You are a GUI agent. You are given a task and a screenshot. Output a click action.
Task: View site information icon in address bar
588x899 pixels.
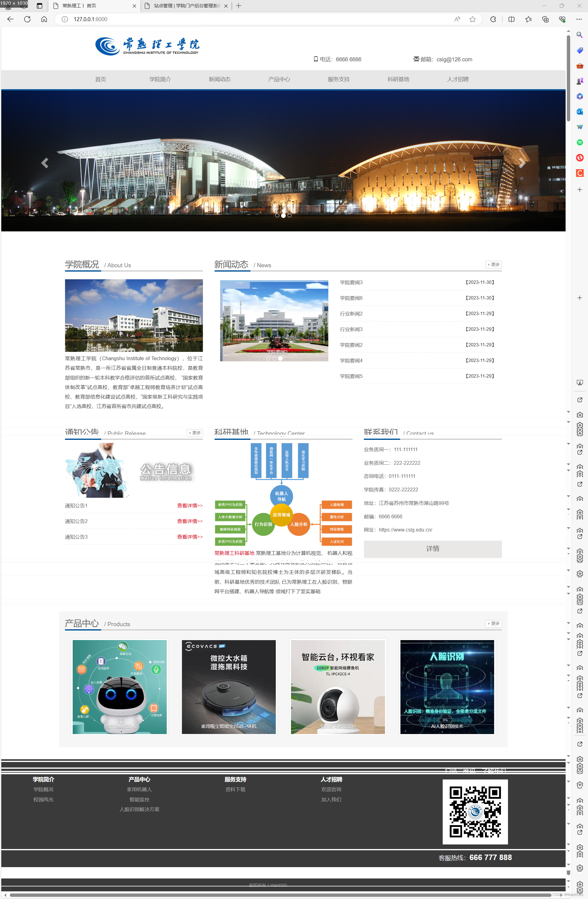pyautogui.click(x=65, y=19)
